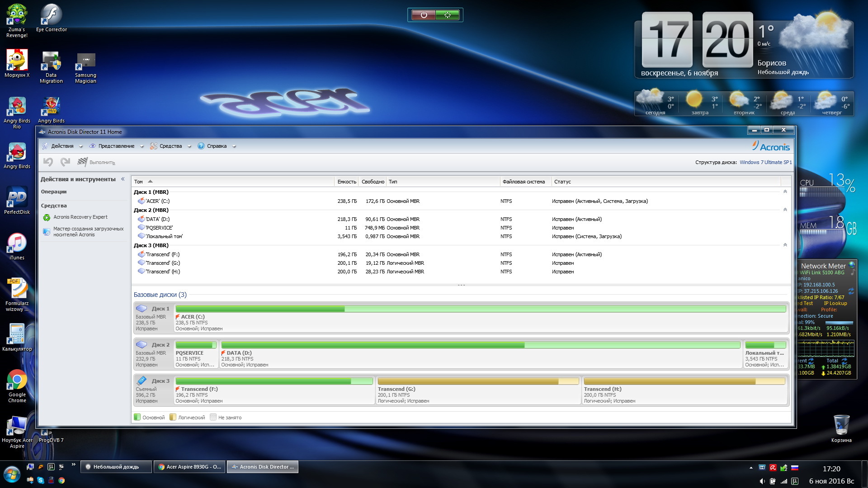Screen dimensions: 868x488
Task: Click the checkered flag Execute icon
Action: pos(82,162)
